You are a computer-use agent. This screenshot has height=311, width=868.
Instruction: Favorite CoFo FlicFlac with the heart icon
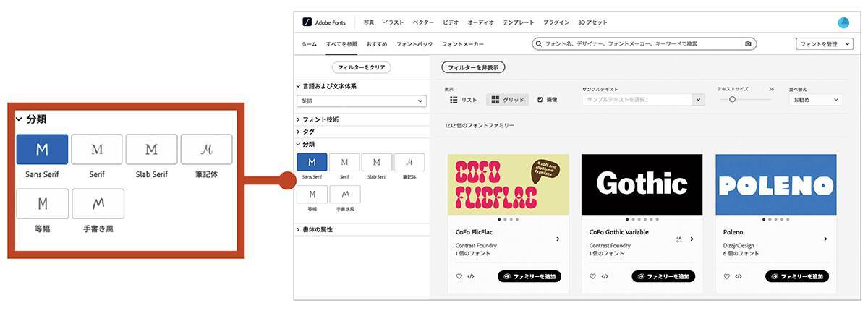click(x=459, y=276)
